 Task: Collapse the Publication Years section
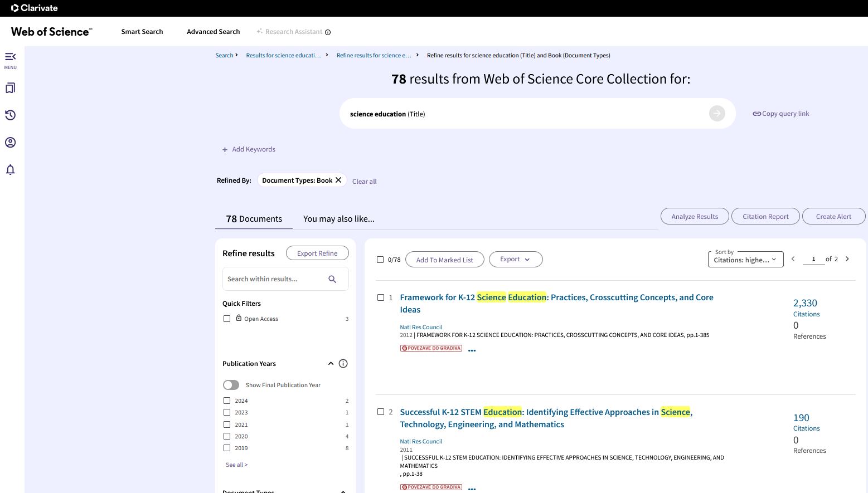(x=331, y=364)
